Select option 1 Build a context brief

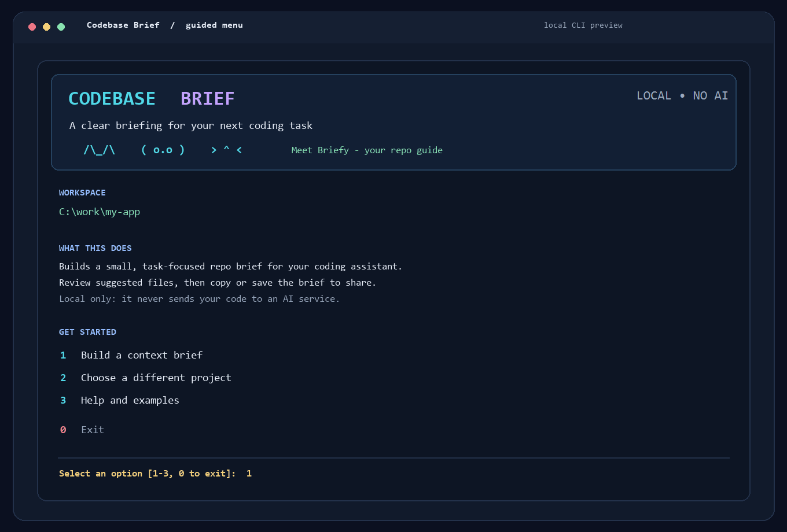(x=131, y=355)
